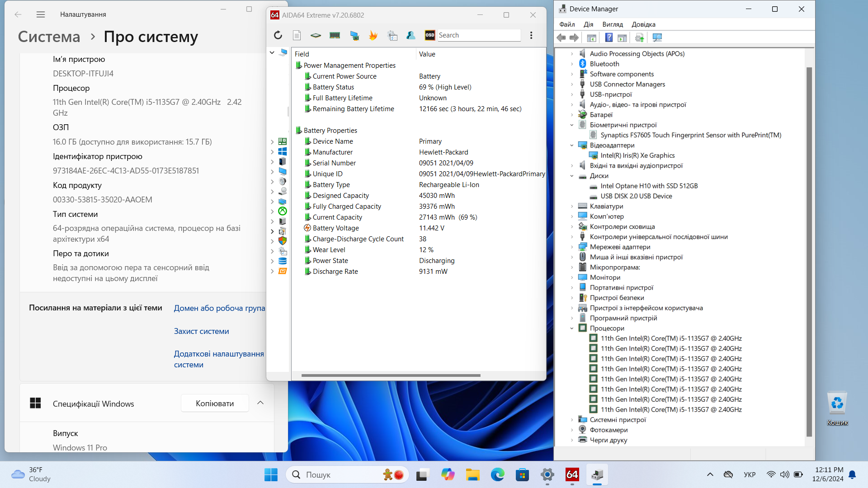Expand the Батареї node in Device Manager
Viewport: 868px width, 488px height.
572,115
